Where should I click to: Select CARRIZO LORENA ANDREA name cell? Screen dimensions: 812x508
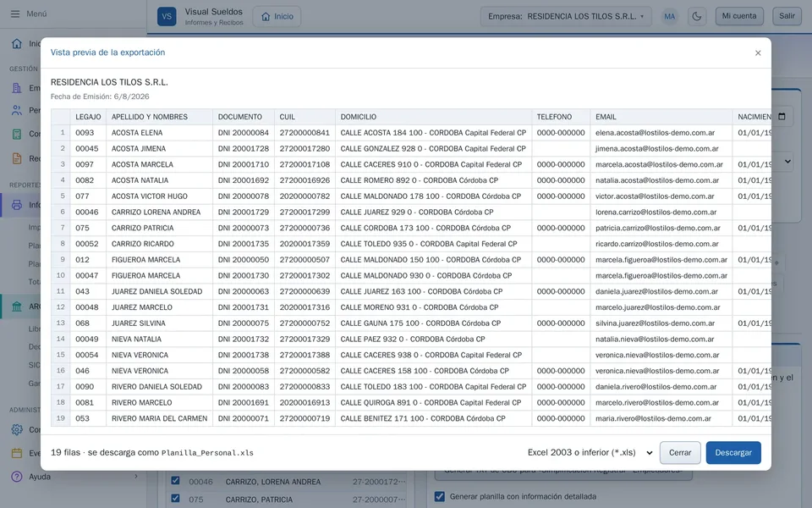(x=160, y=212)
